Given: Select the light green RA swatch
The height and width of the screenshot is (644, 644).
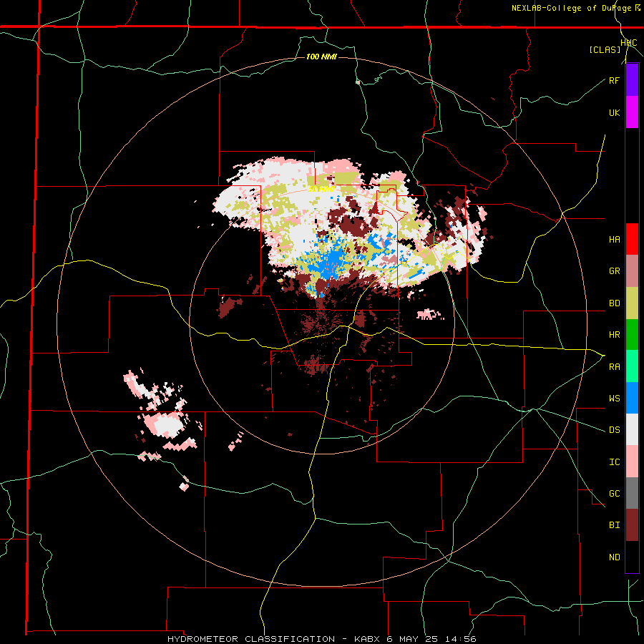Looking at the screenshot, I should (632, 366).
